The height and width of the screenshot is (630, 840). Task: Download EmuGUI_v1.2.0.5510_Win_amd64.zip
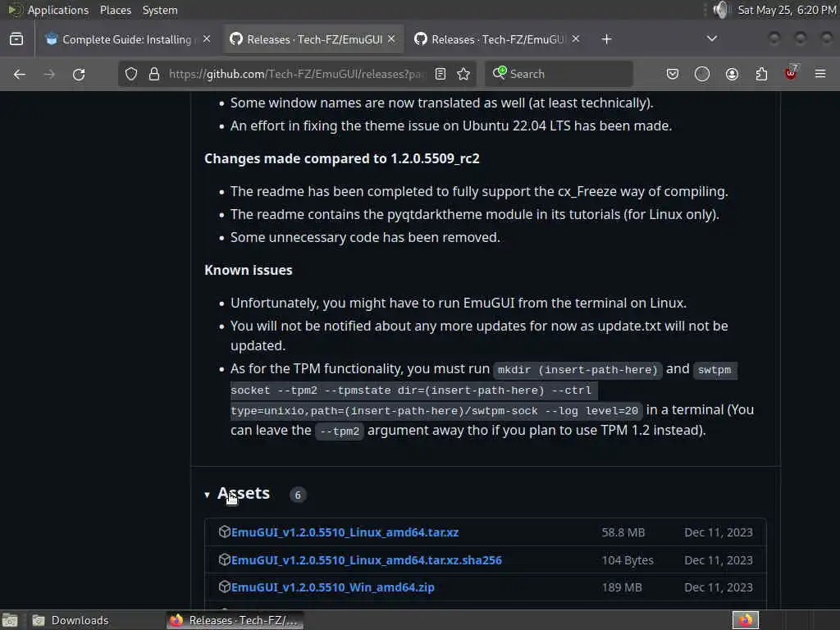(x=333, y=587)
